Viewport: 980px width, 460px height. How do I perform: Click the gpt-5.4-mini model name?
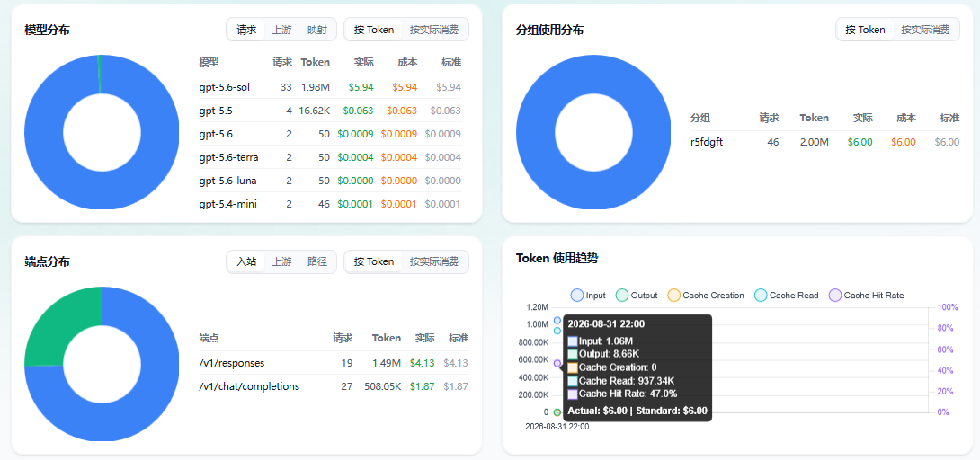[x=227, y=203]
